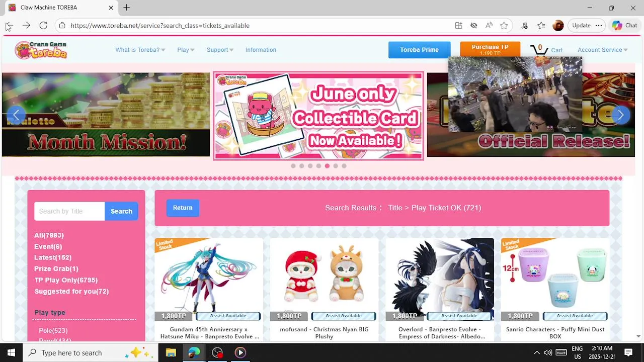Open OBS Studio from taskbar
The width and height of the screenshot is (644, 362).
[x=217, y=352]
